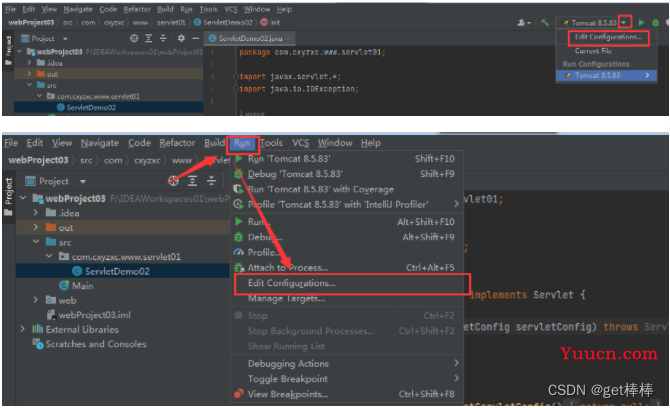Open the Tools menu in the IDE with Run menu open

[271, 143]
